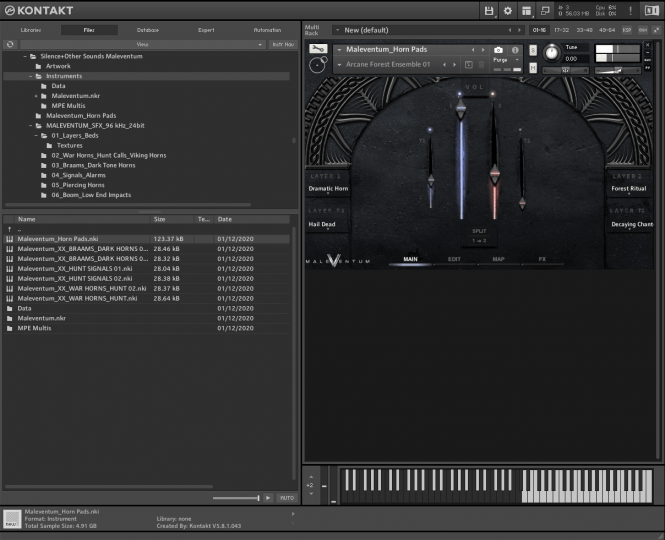The height and width of the screenshot is (540, 665).
Task: Show rack page 33-48
Action: click(x=584, y=30)
